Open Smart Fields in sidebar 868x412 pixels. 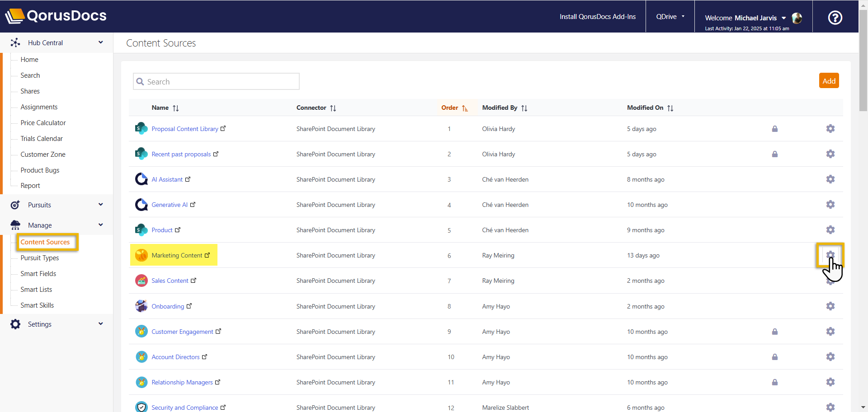point(38,273)
